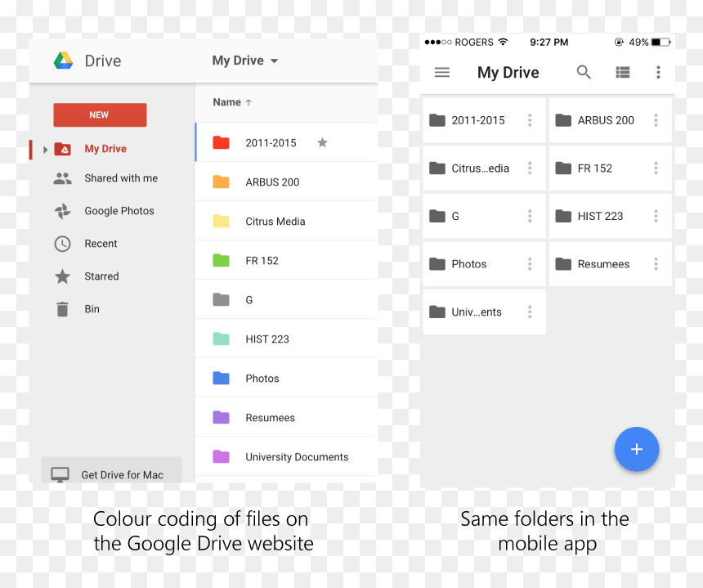This screenshot has width=703, height=588.
Task: Click the mobile FR 152 folder icon
Action: coord(563,168)
